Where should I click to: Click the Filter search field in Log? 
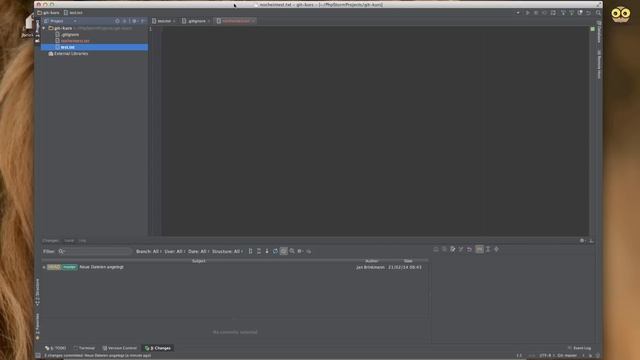(x=95, y=251)
